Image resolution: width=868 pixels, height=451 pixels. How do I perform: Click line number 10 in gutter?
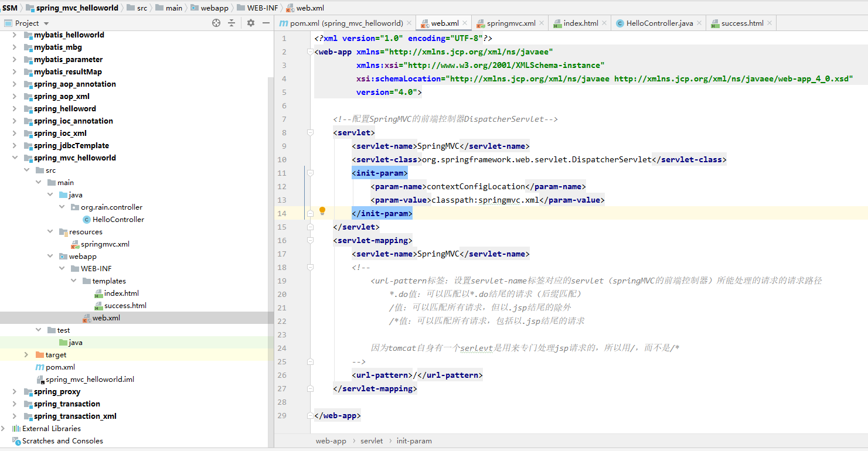coord(282,159)
